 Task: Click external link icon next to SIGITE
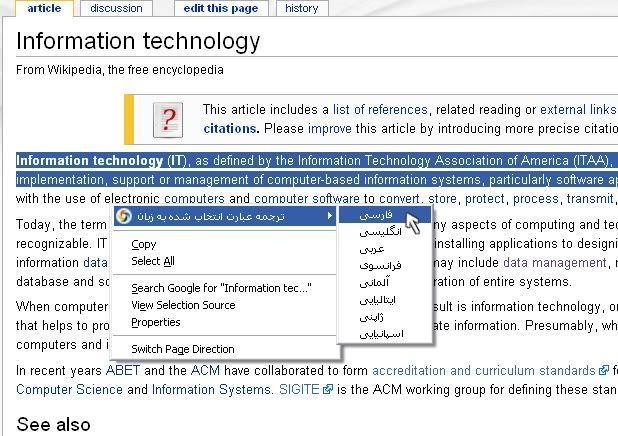pyautogui.click(x=328, y=389)
